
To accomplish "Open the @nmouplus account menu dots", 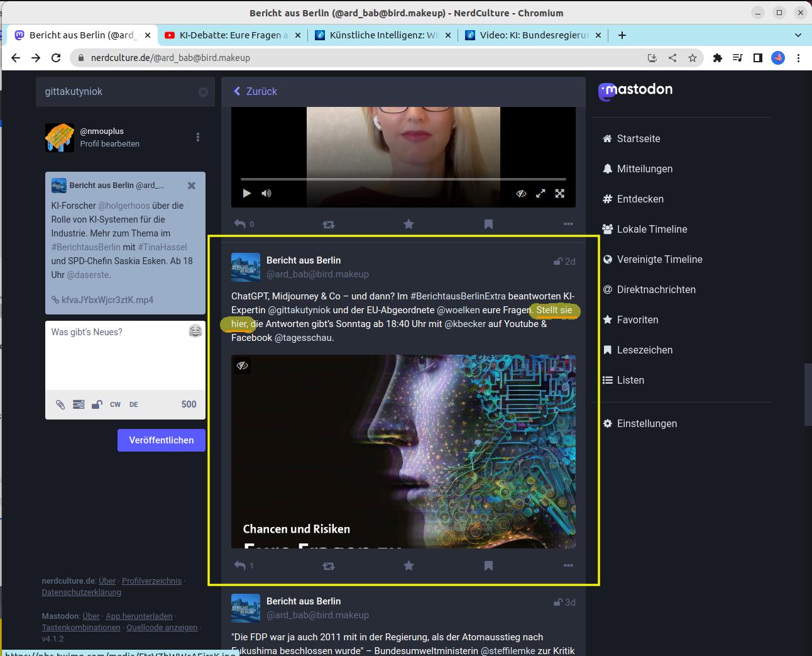I will pos(198,137).
